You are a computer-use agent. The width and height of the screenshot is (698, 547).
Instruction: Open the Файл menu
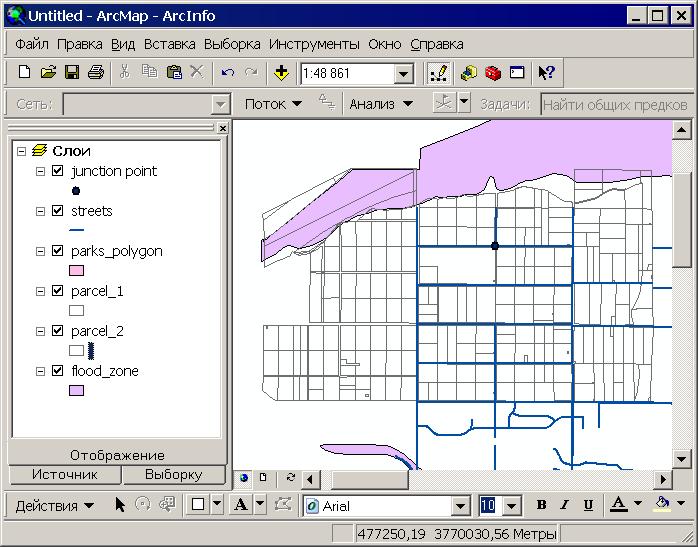(32, 44)
